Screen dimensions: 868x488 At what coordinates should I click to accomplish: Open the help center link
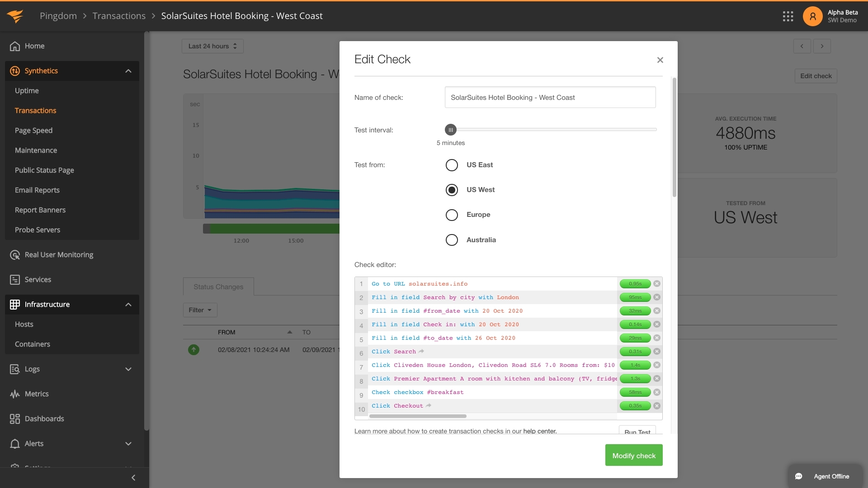[539, 431]
